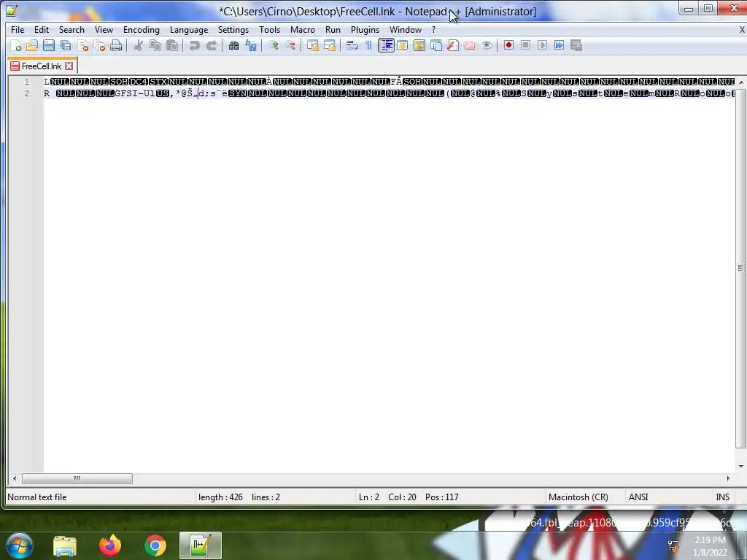Click the Replace toolbar icon

(x=251, y=46)
